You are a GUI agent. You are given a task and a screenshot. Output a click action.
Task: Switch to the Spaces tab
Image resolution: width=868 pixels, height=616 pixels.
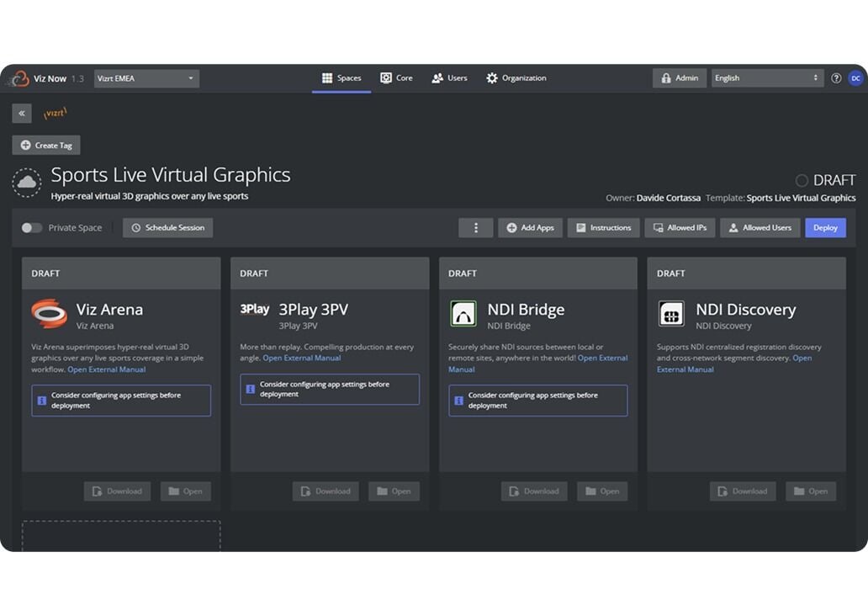(341, 78)
